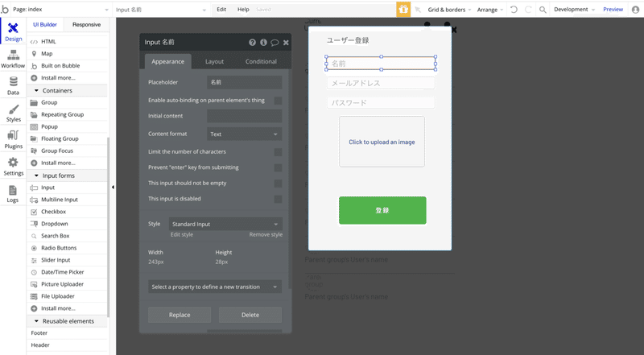Viewport: 644px width, 355px height.
Task: Click the orange gift icon
Action: tap(403, 9)
